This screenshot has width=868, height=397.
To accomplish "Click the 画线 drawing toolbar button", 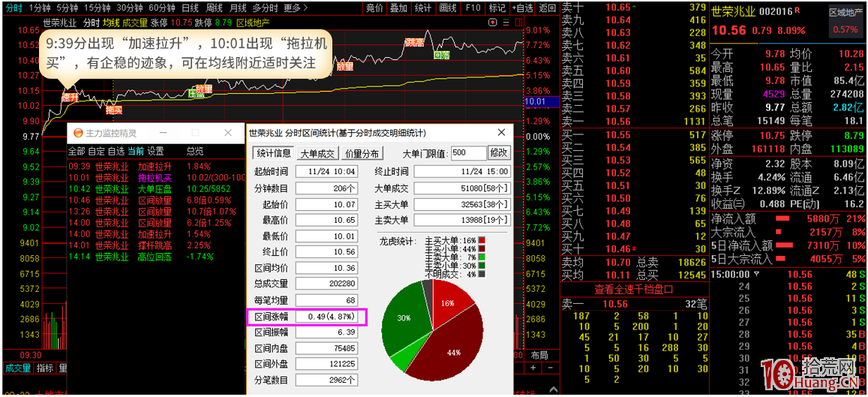I will click(447, 8).
